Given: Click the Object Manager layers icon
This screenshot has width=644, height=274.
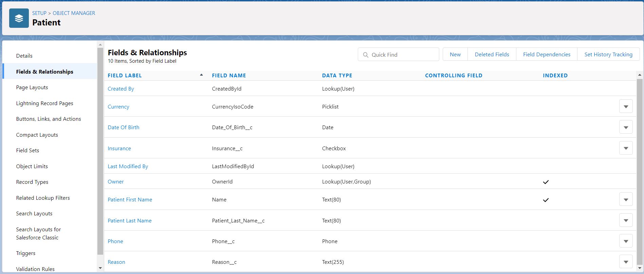Looking at the screenshot, I should pyautogui.click(x=19, y=18).
